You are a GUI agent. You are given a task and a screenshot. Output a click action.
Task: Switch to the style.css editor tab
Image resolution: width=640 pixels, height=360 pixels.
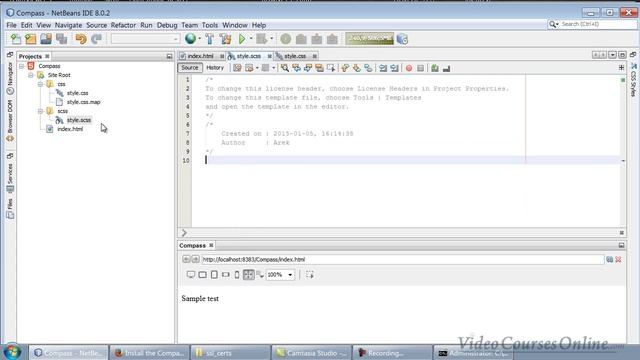point(295,56)
